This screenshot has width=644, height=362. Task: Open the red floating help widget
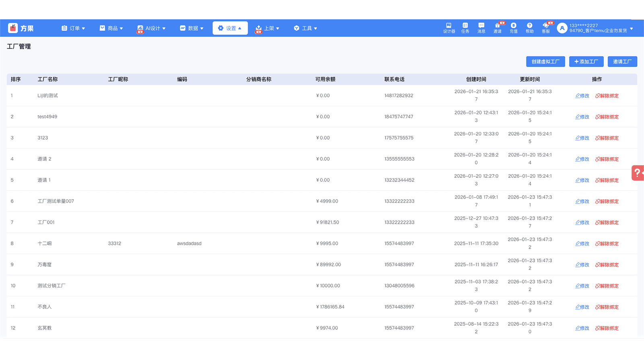pos(638,173)
